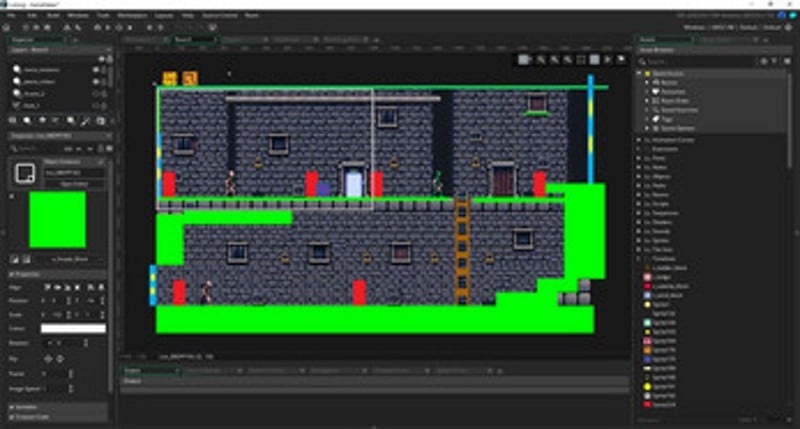Viewport: 800px width, 429px height.
Task: Click the Open Editor button for the object
Action: coord(74,184)
